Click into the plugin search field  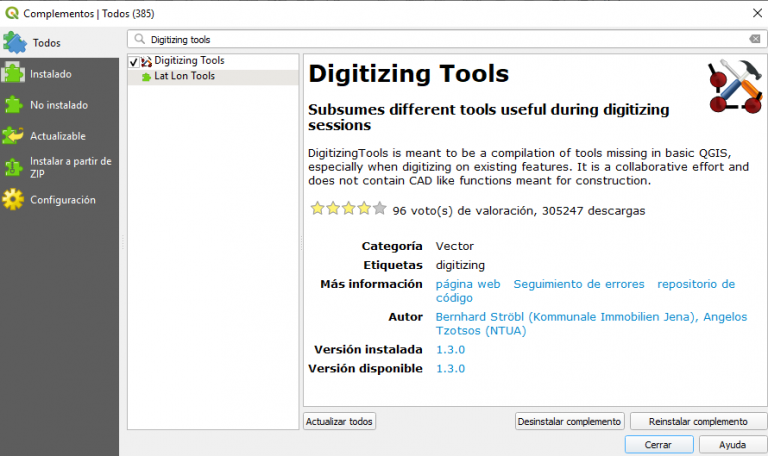click(440, 39)
